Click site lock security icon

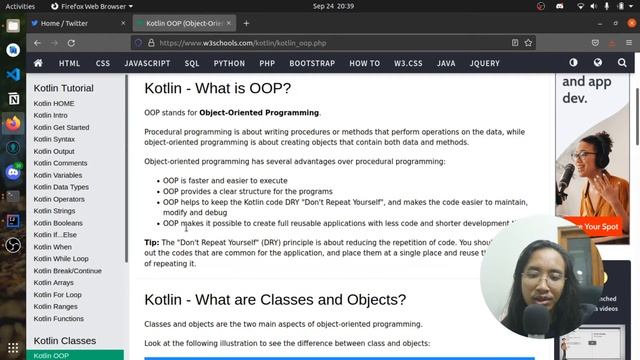pos(151,43)
